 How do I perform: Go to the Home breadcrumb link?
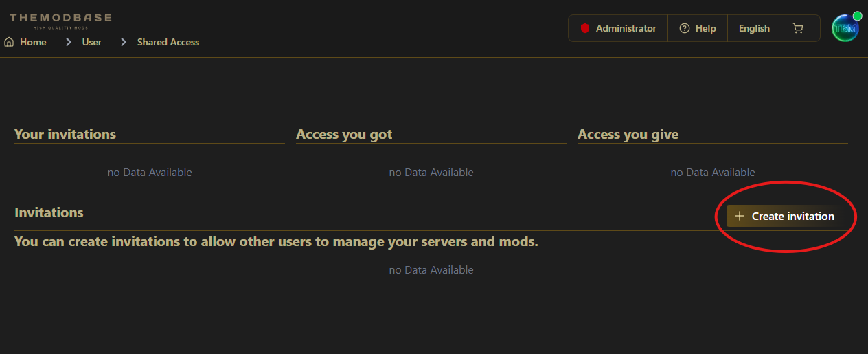point(33,42)
